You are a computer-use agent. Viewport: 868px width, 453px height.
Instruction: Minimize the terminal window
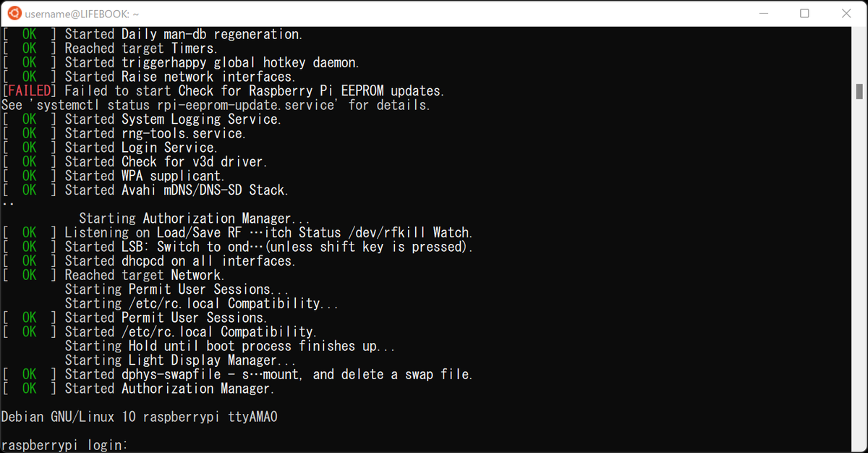pyautogui.click(x=765, y=14)
